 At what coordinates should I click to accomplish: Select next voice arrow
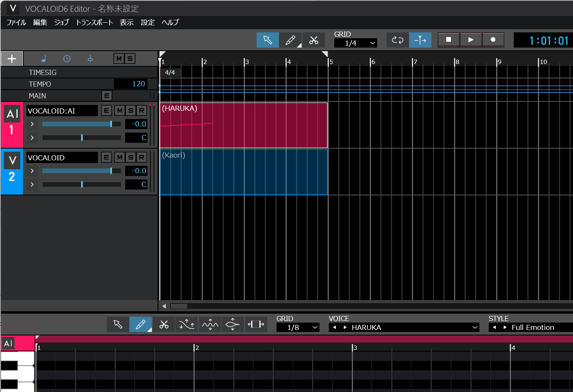point(345,328)
